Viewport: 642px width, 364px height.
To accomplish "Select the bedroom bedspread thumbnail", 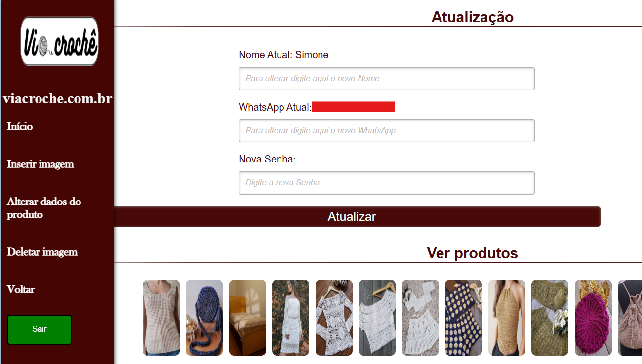I will point(247,318).
